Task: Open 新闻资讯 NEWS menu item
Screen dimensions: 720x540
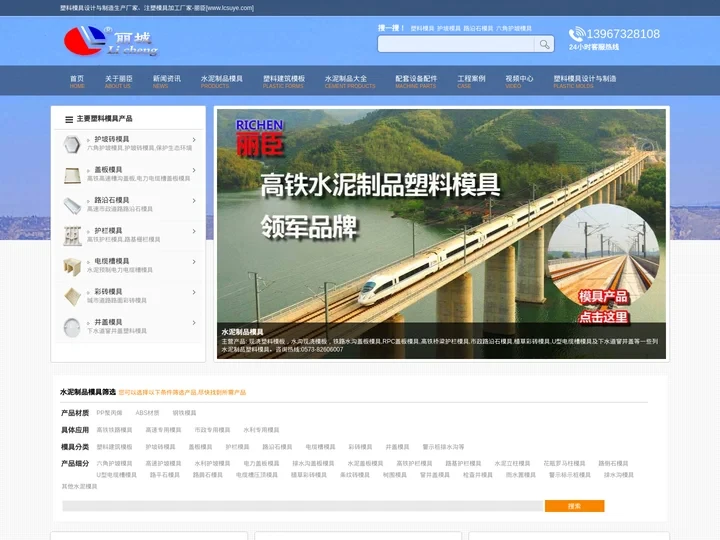Action: pos(167,81)
